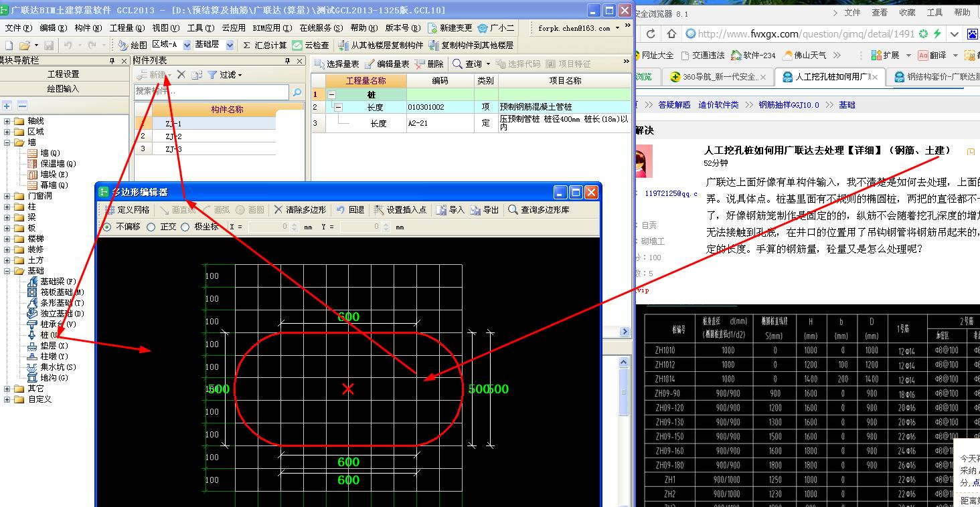Click 钢筋抽样GGJ10.0 breadcrumb link

click(789, 105)
